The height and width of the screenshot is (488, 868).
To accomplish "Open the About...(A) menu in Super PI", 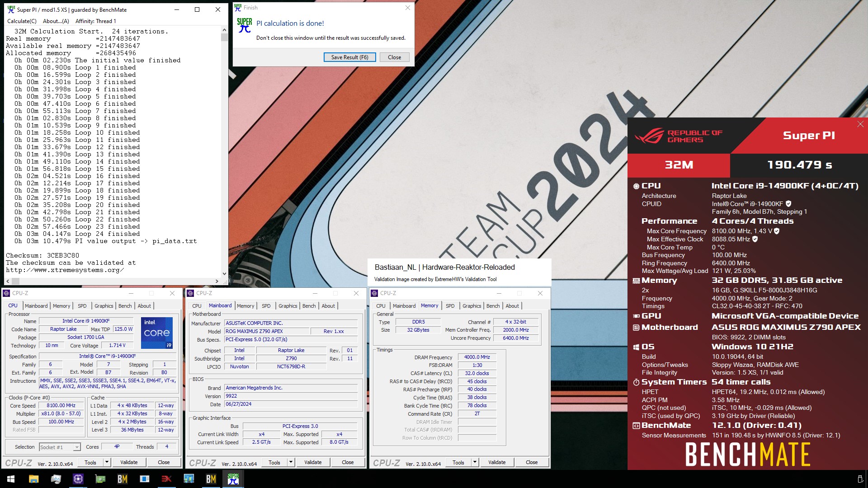I will coord(56,21).
